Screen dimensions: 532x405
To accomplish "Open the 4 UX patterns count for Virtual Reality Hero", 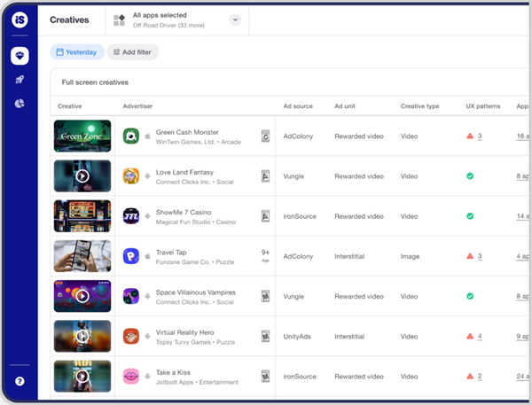I will tap(480, 336).
